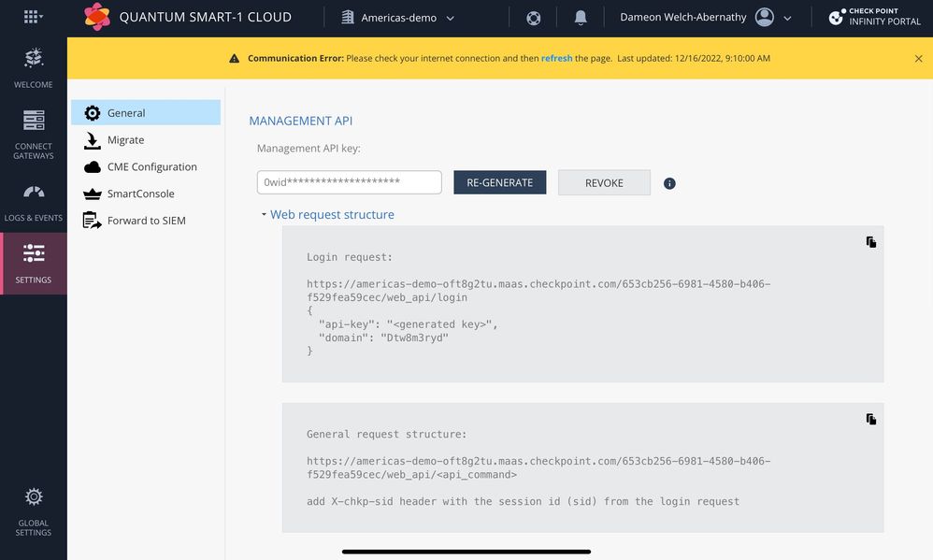This screenshot has width=933, height=560.
Task: Open Connect Gateways in the sidebar
Action: click(34, 135)
